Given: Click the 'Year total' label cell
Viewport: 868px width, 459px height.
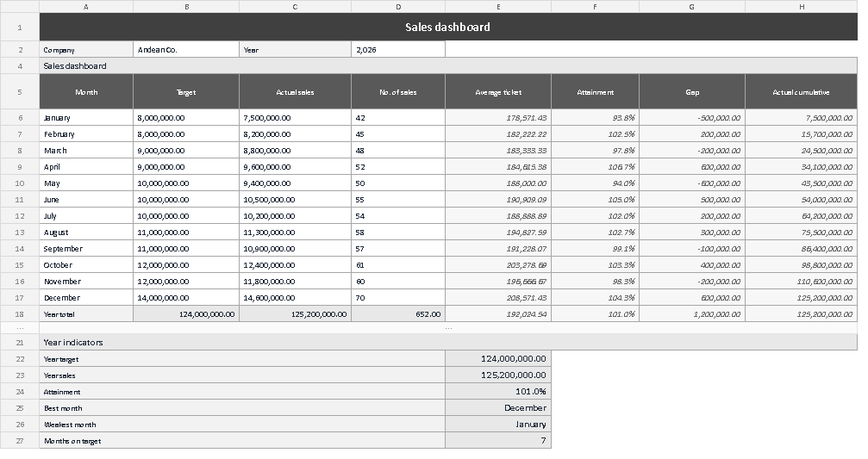Looking at the screenshot, I should tap(86, 314).
